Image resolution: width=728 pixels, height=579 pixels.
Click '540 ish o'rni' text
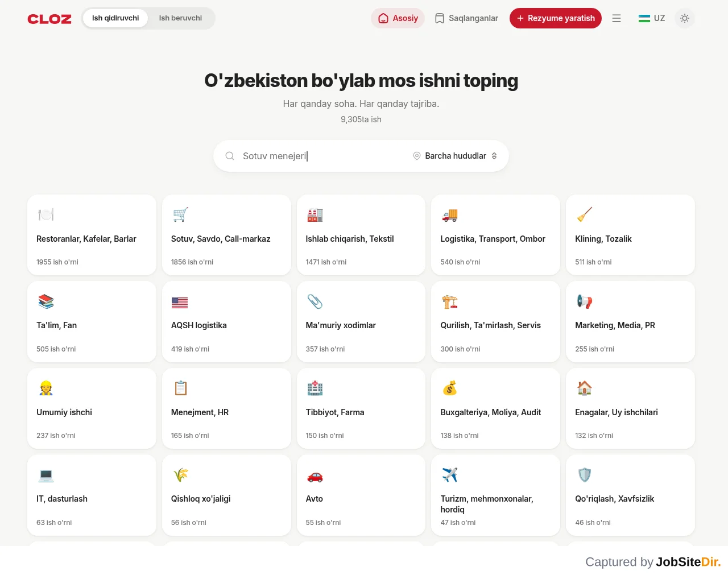tap(460, 262)
